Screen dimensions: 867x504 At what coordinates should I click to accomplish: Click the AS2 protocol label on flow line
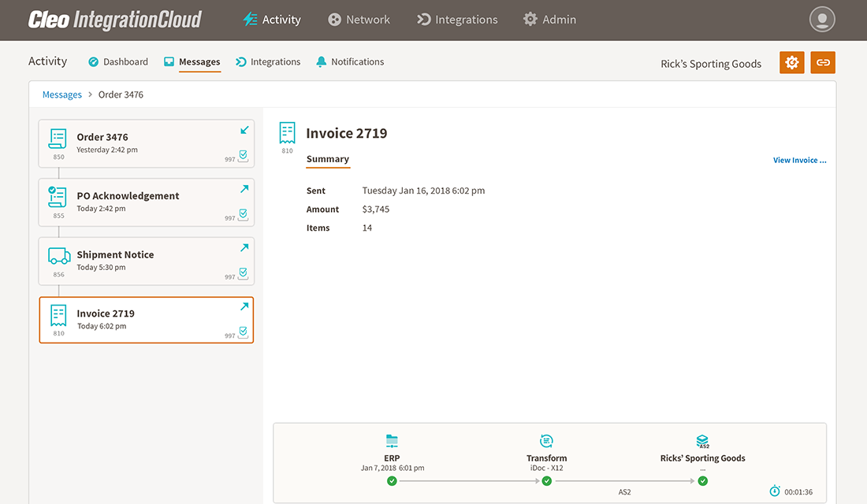tap(625, 492)
